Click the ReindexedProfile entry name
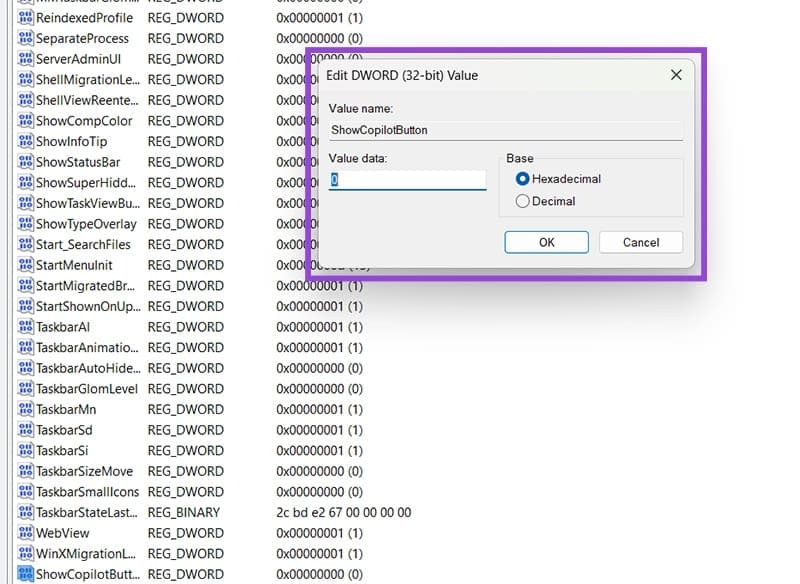This screenshot has width=800, height=584. pos(84,18)
